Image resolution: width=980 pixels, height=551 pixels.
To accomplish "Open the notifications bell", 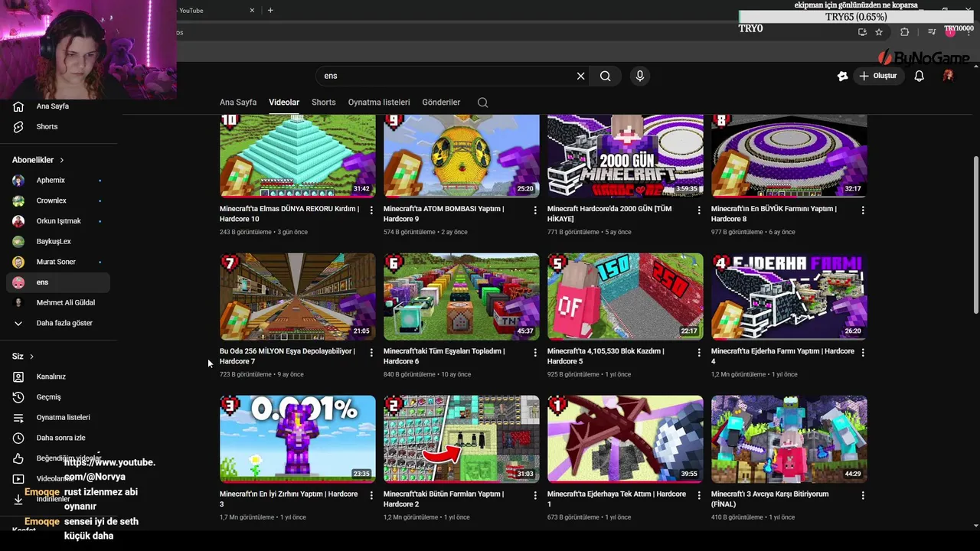I will (x=920, y=76).
